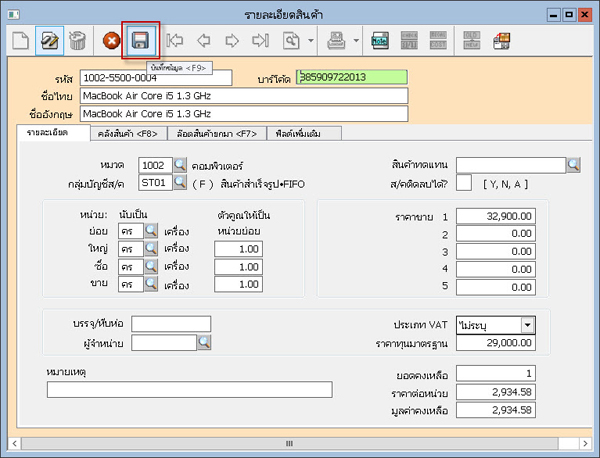600x458 pixels.
Task: Click the new record blank page icon
Action: coord(21,41)
